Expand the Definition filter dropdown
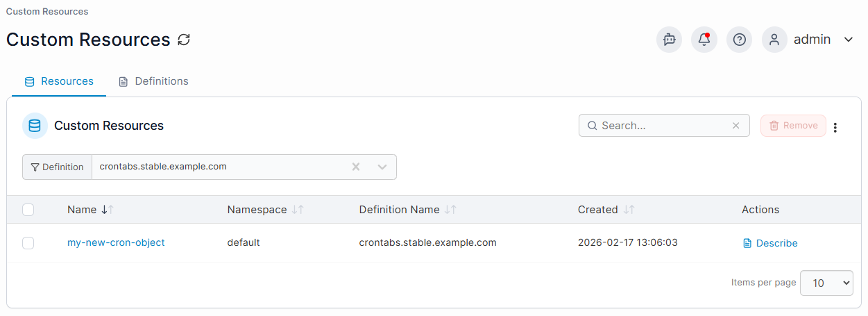868x316 pixels. coord(382,167)
